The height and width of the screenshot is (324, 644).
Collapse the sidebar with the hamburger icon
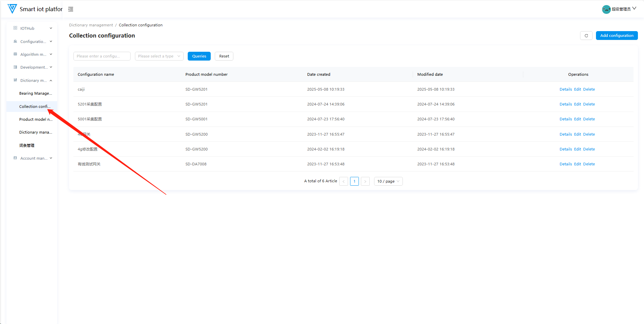(71, 9)
